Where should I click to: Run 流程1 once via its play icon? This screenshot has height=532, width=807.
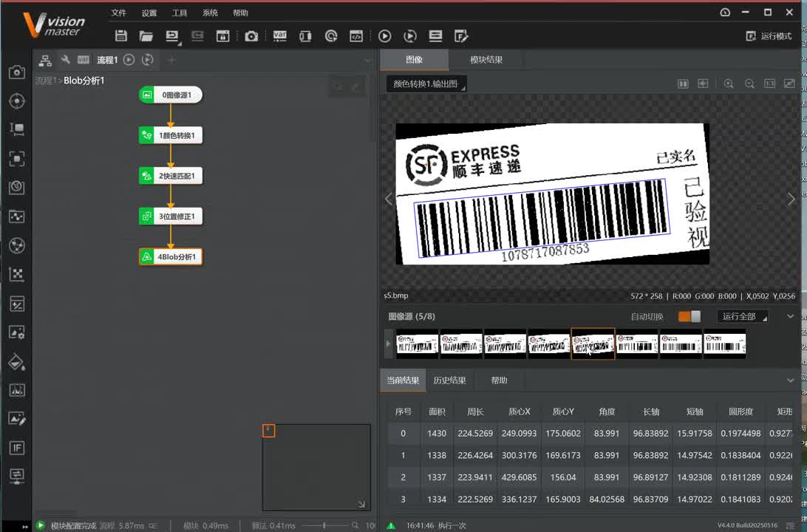click(x=129, y=60)
